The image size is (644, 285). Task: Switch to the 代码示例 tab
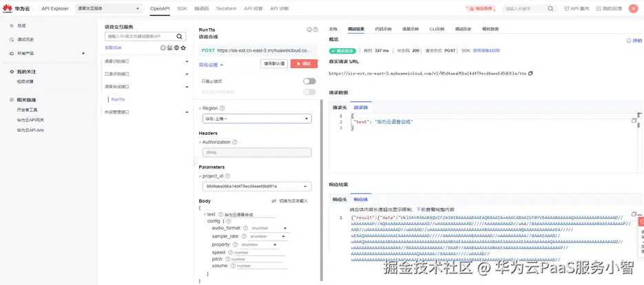[383, 29]
